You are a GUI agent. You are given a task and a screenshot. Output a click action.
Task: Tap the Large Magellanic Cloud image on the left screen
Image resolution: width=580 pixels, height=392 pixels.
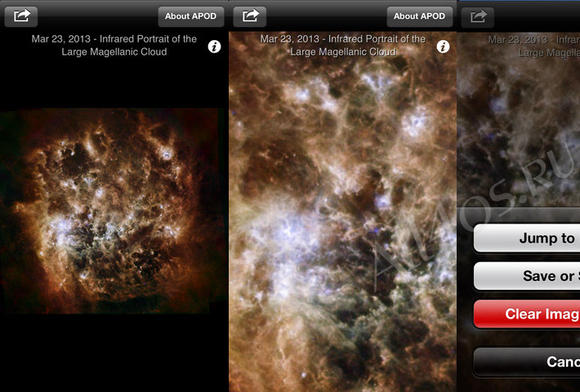coord(113,211)
